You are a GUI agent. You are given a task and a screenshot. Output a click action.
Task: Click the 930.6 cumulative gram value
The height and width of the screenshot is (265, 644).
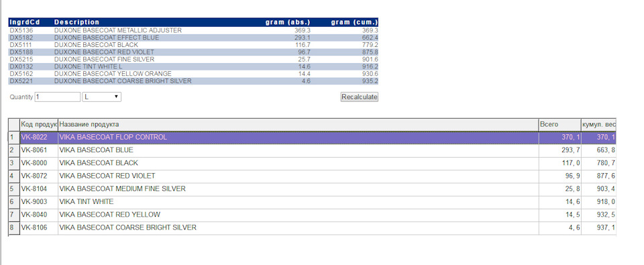(370, 74)
